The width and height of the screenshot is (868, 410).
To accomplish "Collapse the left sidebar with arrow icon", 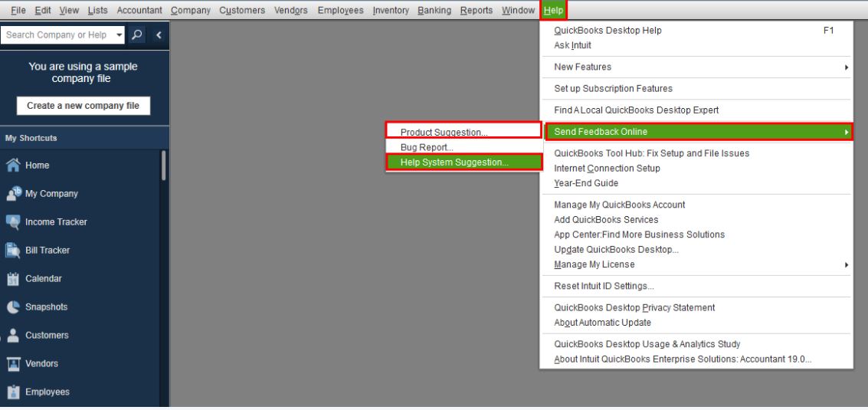I will 159,35.
